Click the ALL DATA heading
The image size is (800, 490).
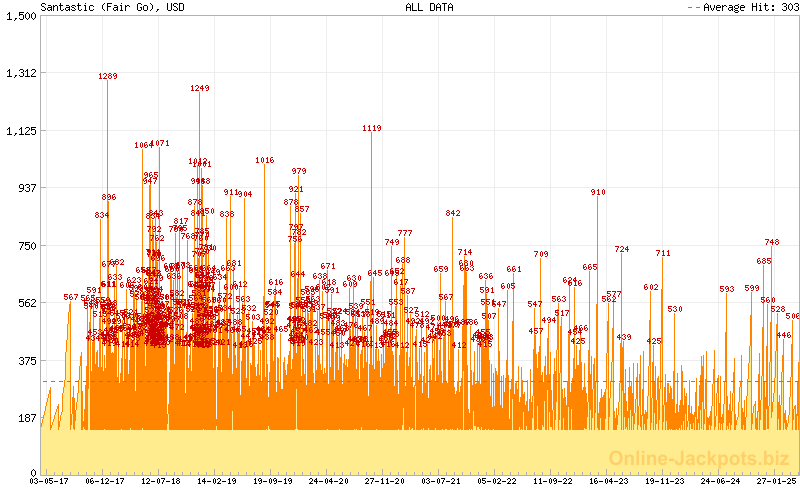click(429, 7)
